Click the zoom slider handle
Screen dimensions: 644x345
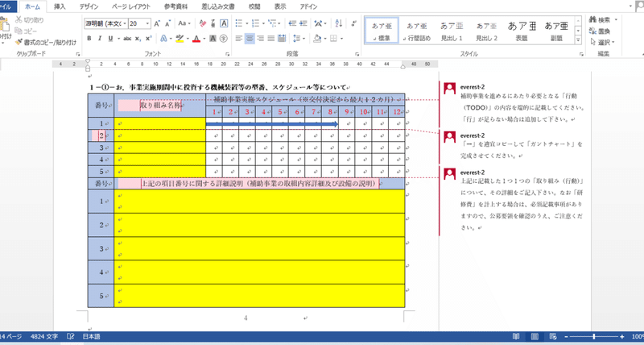pyautogui.click(x=593, y=337)
